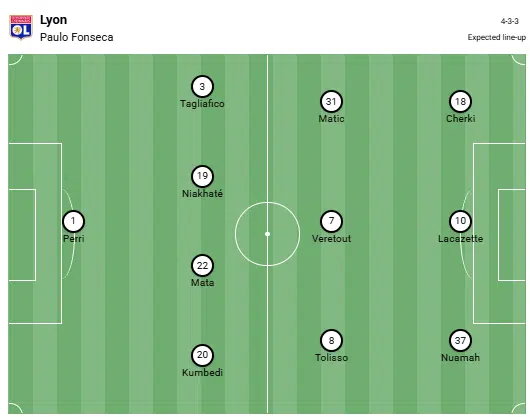This screenshot has height=417, width=530.
Task: Click Veretout's number 7 marker
Action: tap(331, 221)
